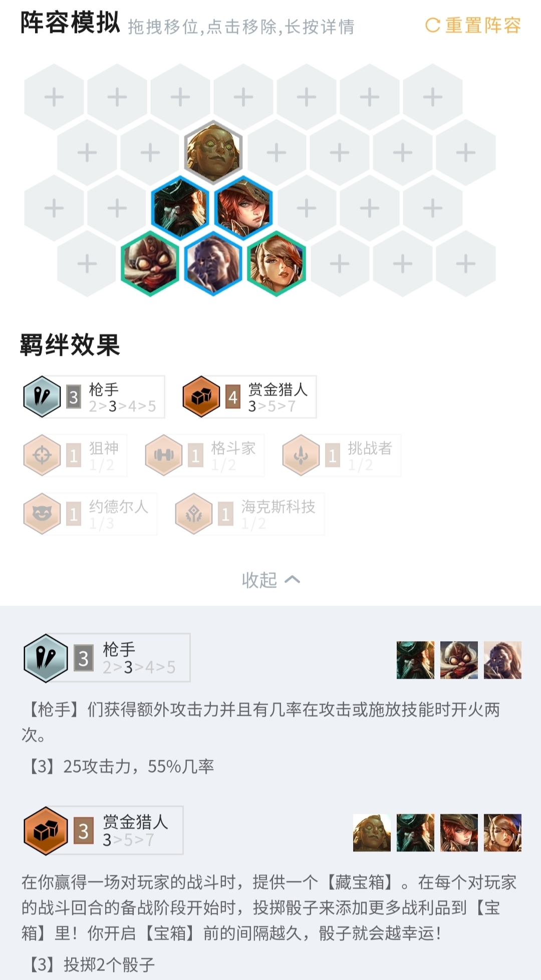Open the 海克斯科技 trait icon
Image resolution: width=541 pixels, height=980 pixels.
(x=194, y=514)
